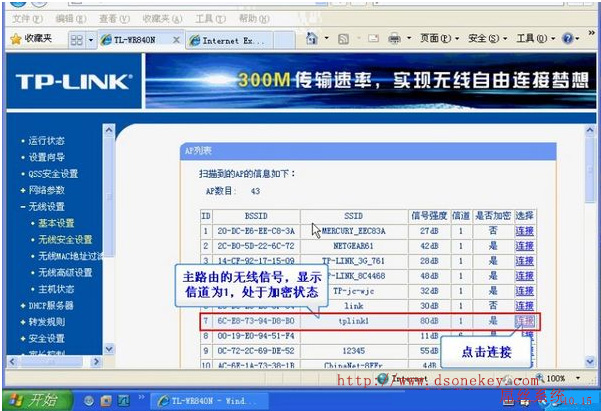The width and height of the screenshot is (601, 411).
Task: Click sidebar horizontal scroll left arrow
Action: 12,361
